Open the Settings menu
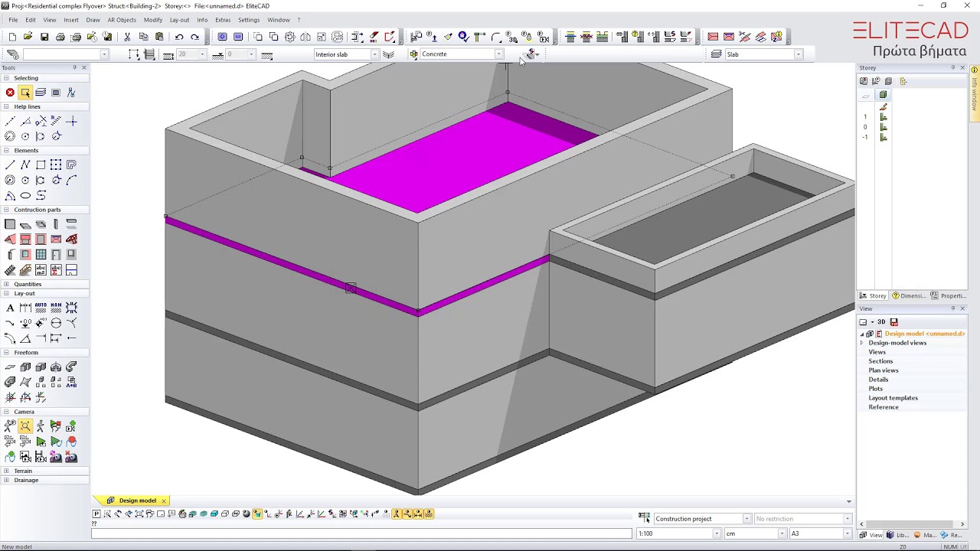The height and width of the screenshot is (551, 980). 249,20
